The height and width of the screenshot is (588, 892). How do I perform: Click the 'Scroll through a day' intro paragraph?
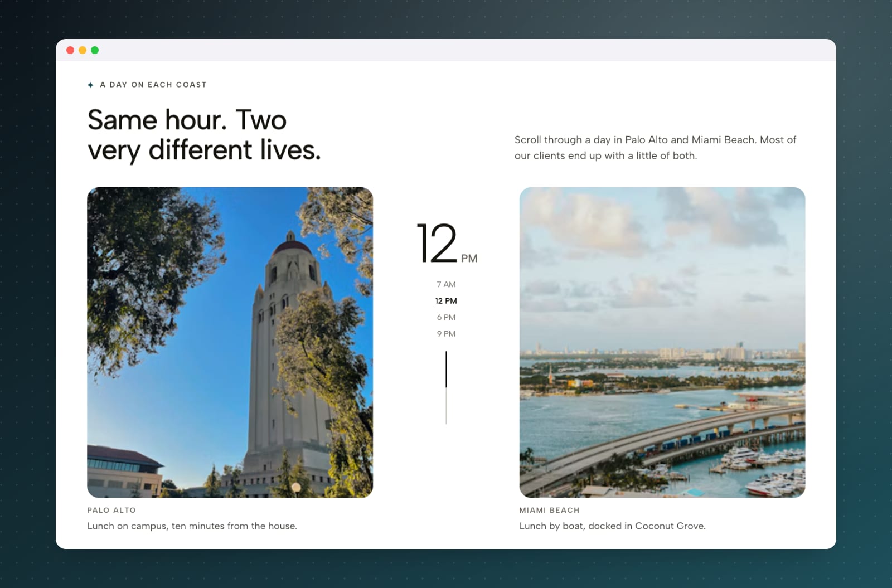point(655,148)
